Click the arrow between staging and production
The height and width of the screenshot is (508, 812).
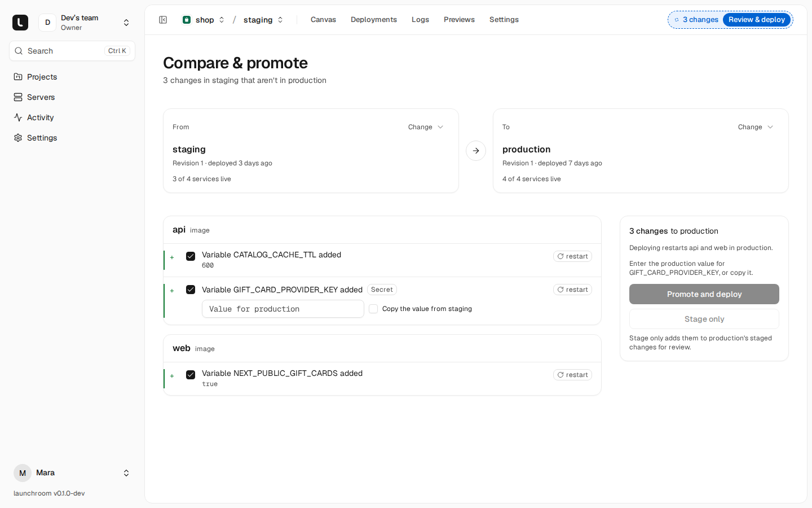(476, 151)
